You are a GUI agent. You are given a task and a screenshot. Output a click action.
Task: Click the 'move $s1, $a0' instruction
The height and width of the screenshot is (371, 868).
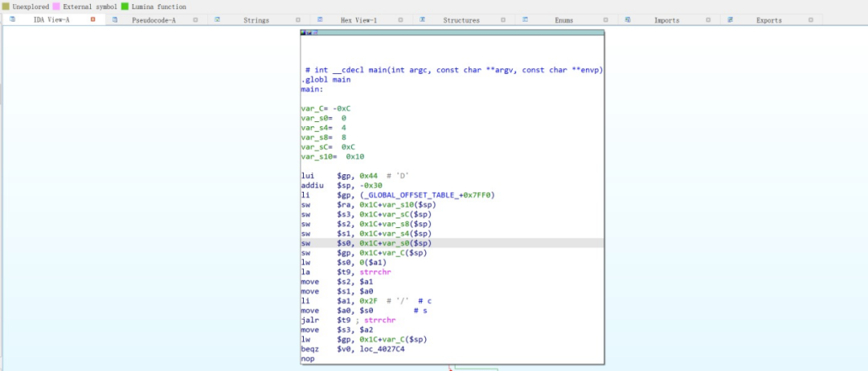pos(337,291)
